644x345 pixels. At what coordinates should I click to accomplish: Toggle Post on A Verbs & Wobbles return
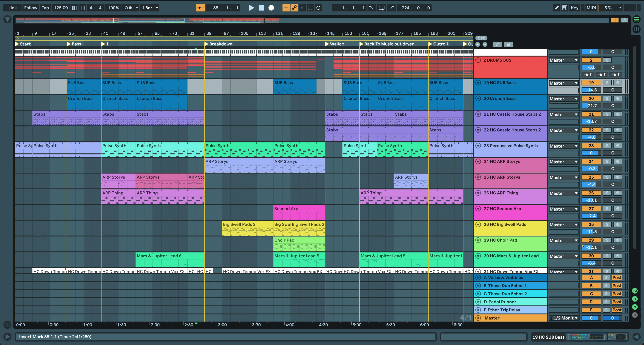tap(617, 277)
